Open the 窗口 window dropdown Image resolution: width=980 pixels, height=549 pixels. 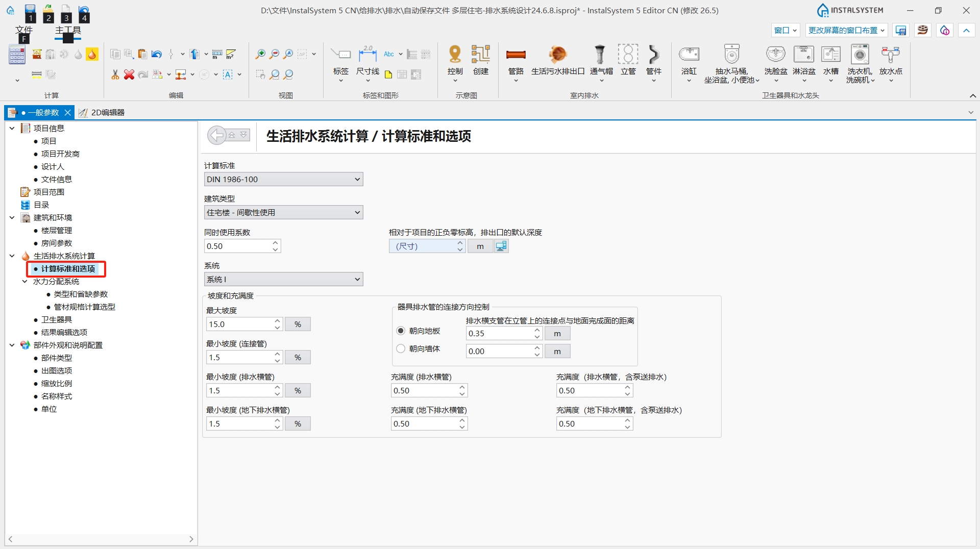coord(785,30)
